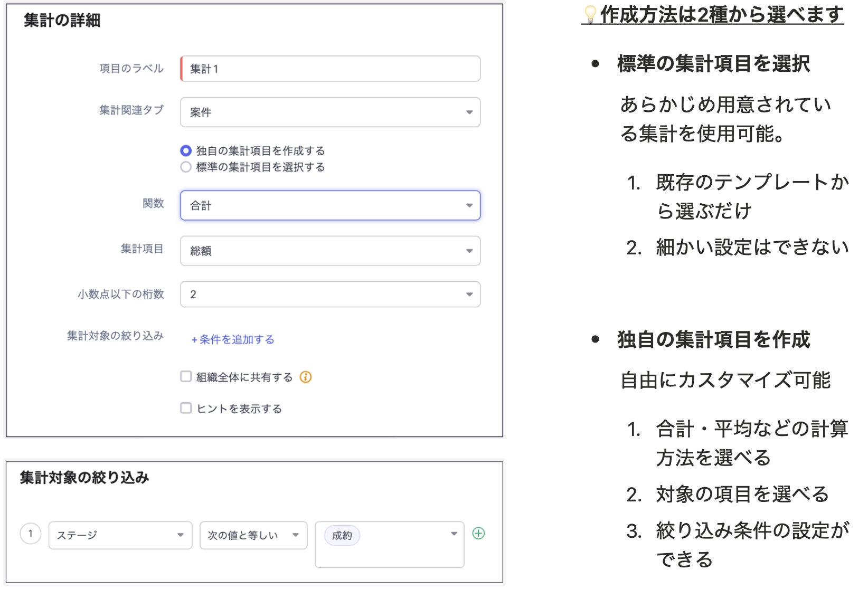Open the ステージ field dropdown
The height and width of the screenshot is (589, 868).
point(120,535)
